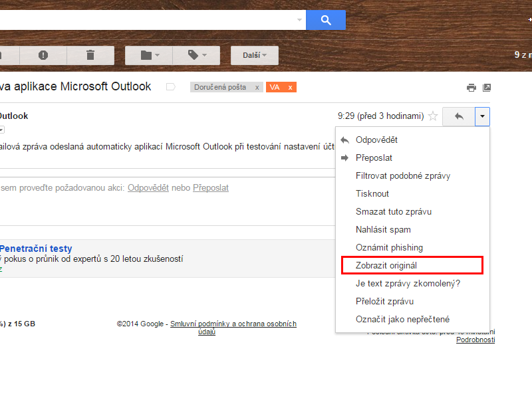Star the message from Outlook

click(433, 116)
